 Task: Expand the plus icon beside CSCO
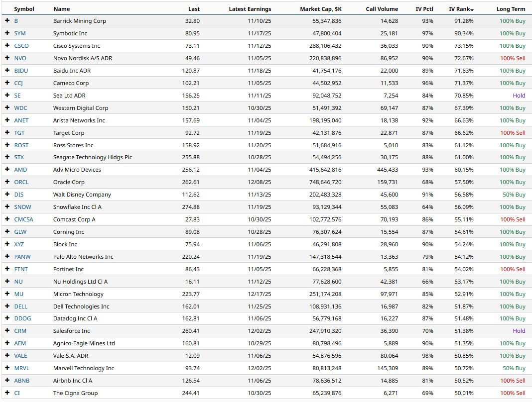point(7,45)
